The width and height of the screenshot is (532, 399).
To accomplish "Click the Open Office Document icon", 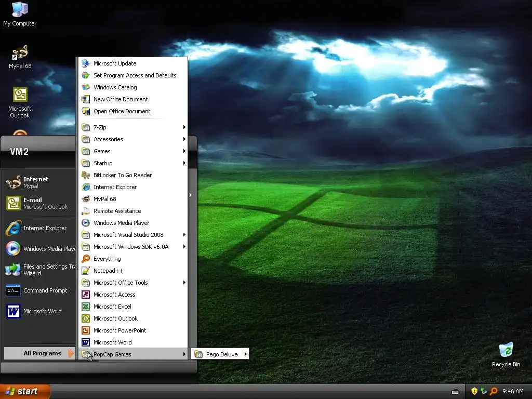I will click(86, 111).
